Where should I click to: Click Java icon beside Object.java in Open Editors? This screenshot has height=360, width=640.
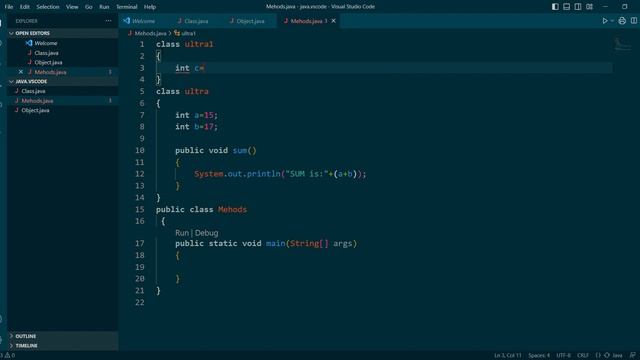pos(29,62)
